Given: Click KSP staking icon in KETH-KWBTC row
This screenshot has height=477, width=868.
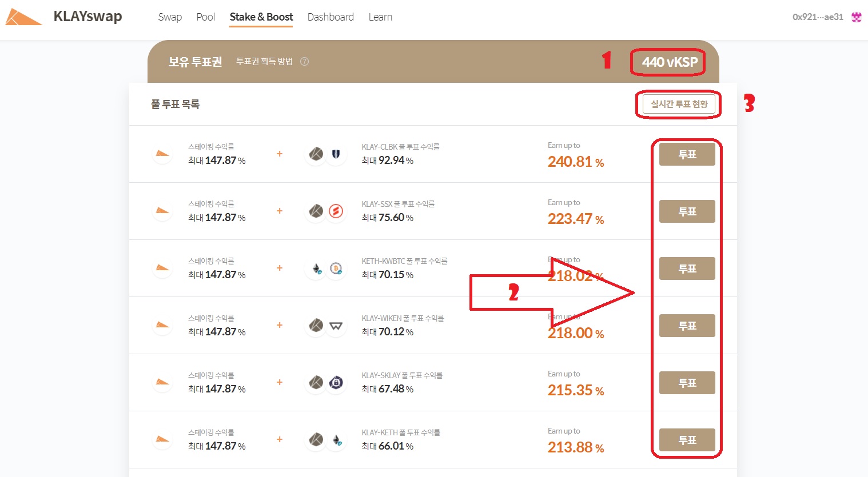Looking at the screenshot, I should [162, 268].
